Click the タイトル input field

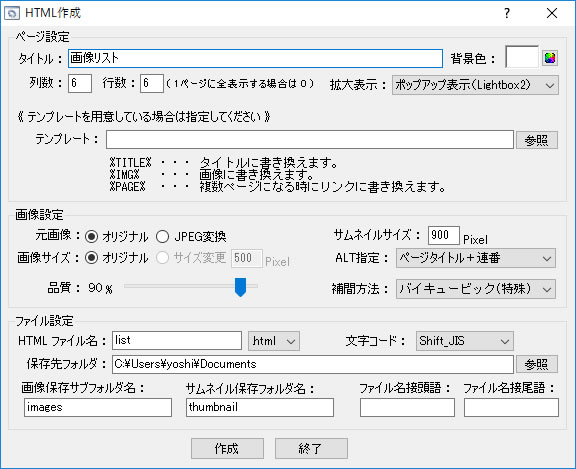(255, 58)
